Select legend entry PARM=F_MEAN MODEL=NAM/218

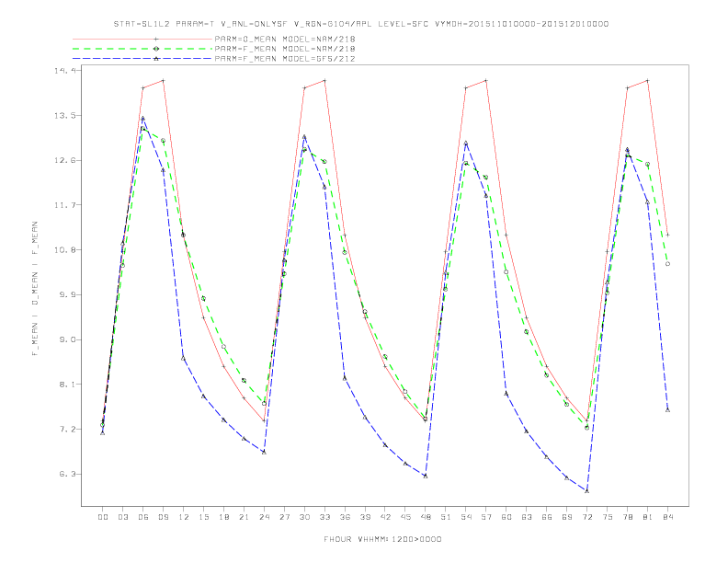(x=285, y=49)
